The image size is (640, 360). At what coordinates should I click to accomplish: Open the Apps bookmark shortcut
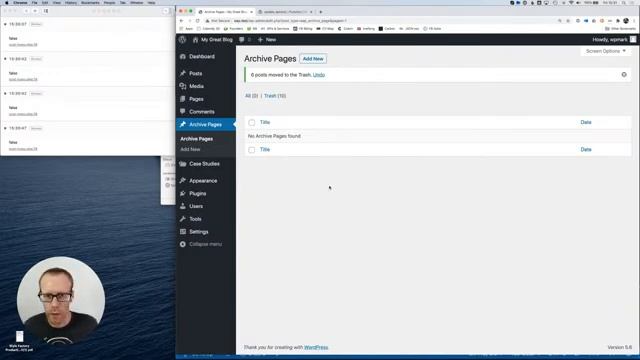[187, 29]
